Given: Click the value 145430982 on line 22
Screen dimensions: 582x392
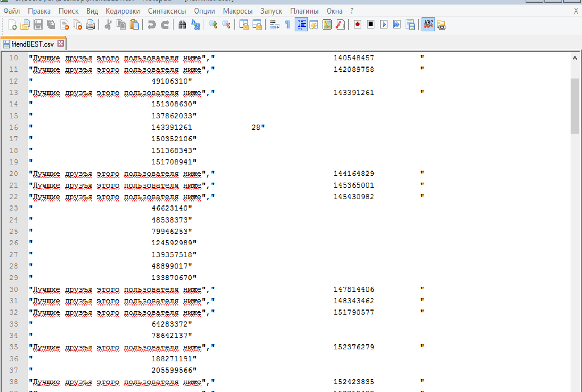Looking at the screenshot, I should click(354, 197).
